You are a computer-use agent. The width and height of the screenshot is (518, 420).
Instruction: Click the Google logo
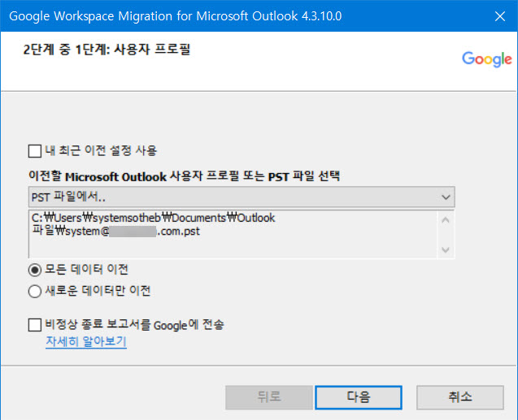[486, 59]
